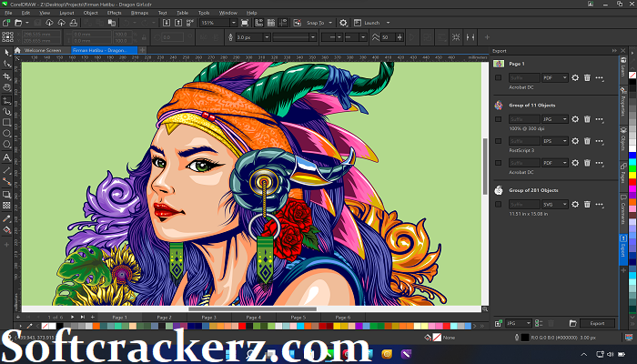
Task: Add new document tab with plus
Action: click(142, 50)
